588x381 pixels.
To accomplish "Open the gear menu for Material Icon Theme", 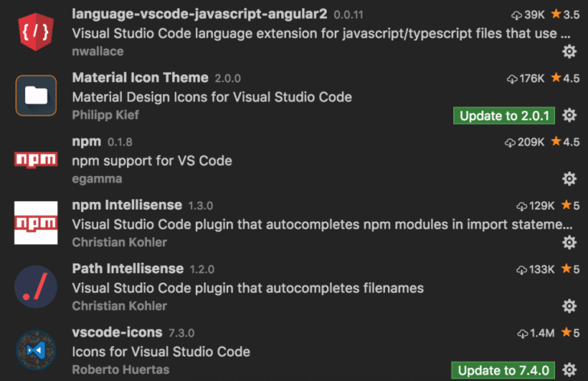I will [570, 115].
